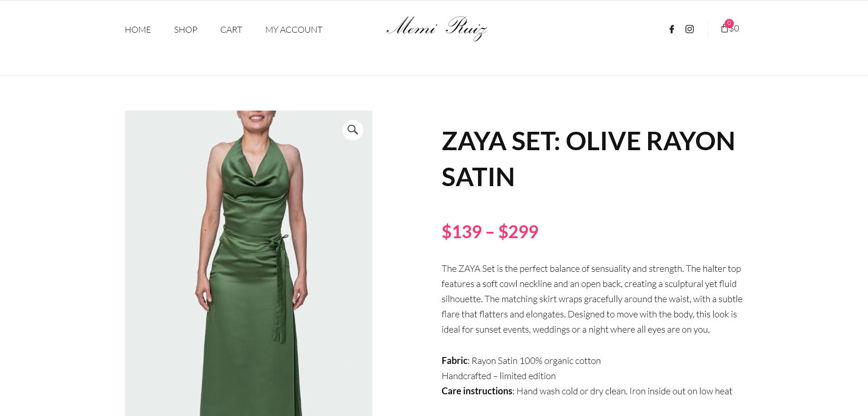Click the $0 cart total in header
The height and width of the screenshot is (416, 868).
735,29
